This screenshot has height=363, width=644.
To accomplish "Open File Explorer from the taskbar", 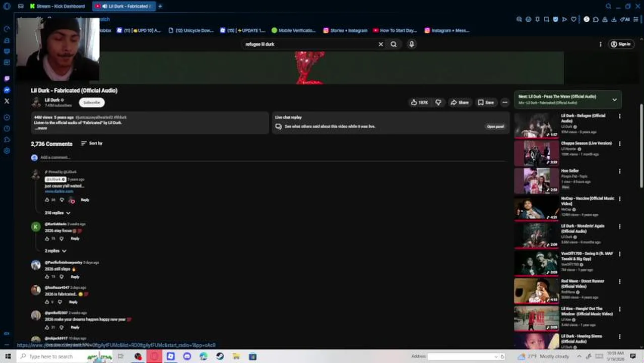I will pyautogui.click(x=236, y=356).
